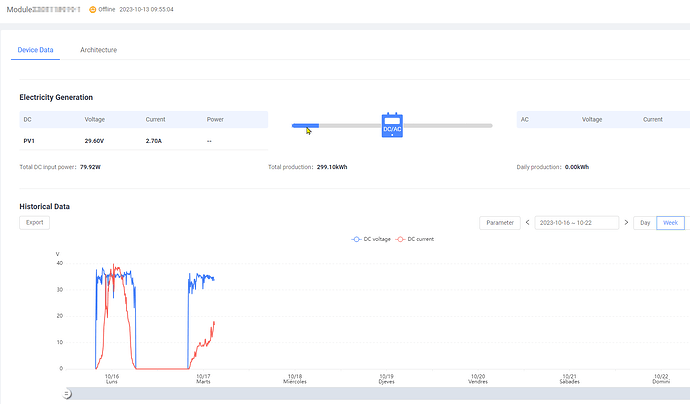This screenshot has width=690, height=404.
Task: Export the historical data
Action: tap(34, 222)
